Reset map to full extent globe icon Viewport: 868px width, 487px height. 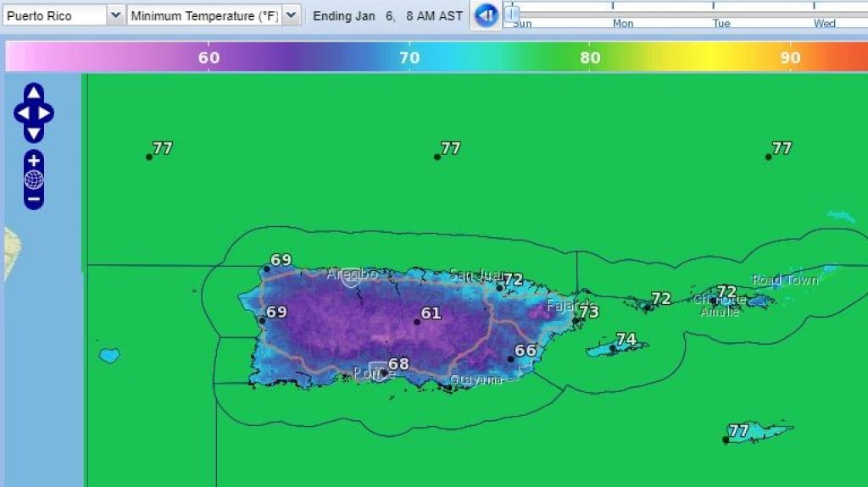(34, 180)
